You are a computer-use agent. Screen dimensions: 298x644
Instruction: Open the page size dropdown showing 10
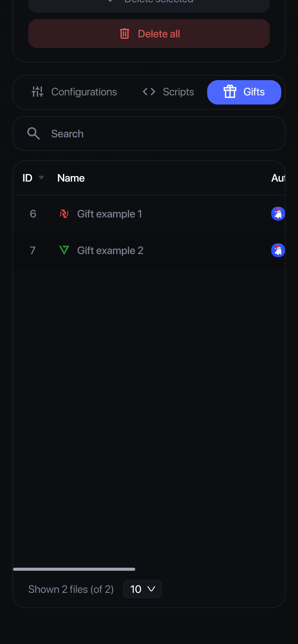(142, 589)
